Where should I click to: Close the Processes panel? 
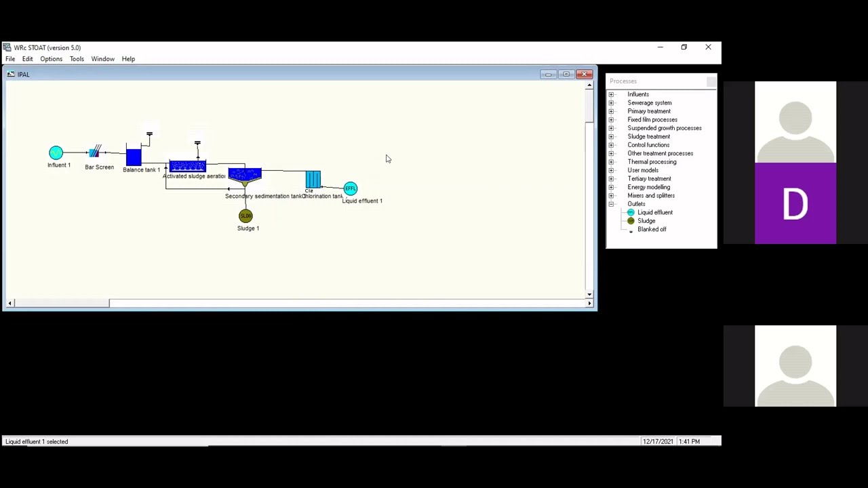[711, 81]
